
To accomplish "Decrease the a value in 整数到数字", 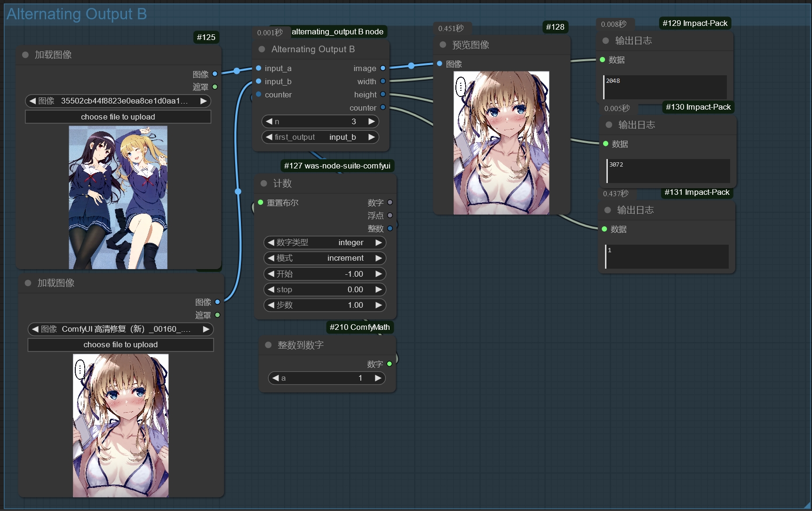I will coord(276,378).
